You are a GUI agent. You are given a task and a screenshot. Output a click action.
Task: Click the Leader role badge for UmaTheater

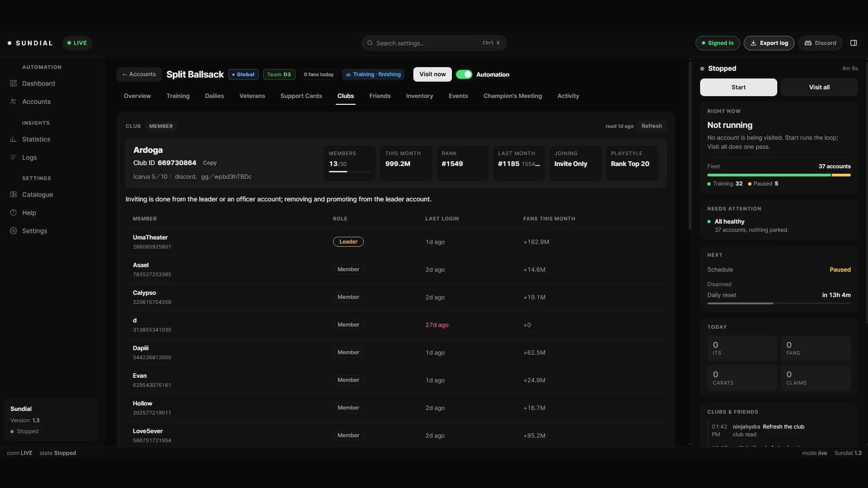(x=348, y=242)
